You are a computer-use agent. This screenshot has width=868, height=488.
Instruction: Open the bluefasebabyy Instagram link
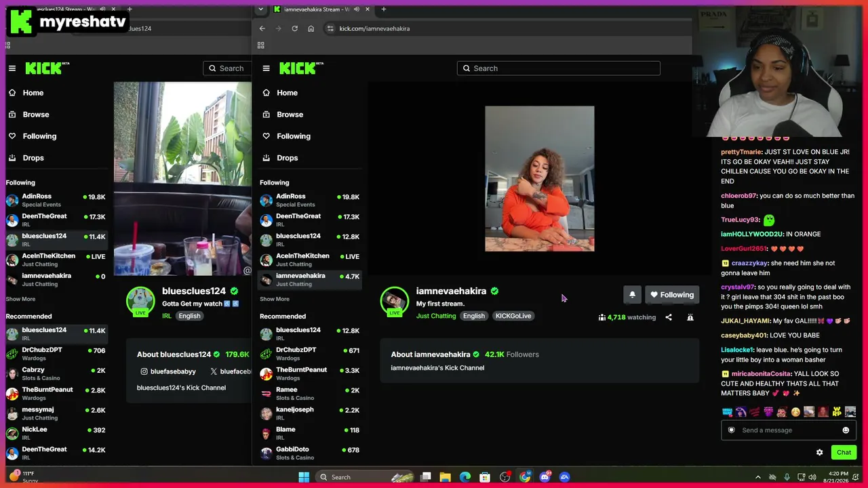click(168, 371)
